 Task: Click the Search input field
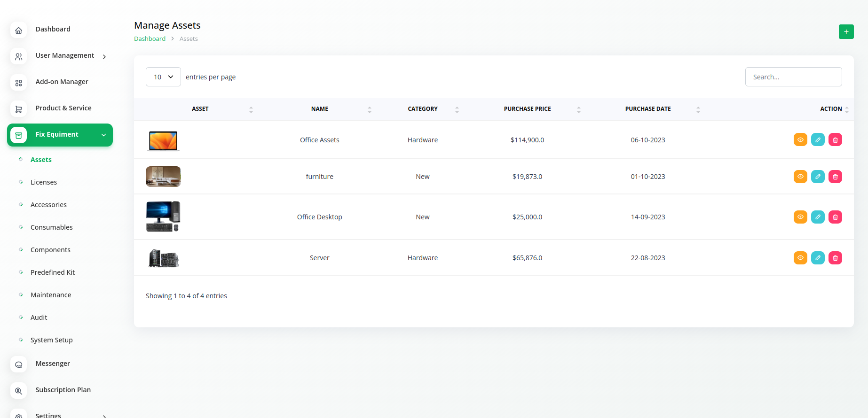tap(793, 77)
